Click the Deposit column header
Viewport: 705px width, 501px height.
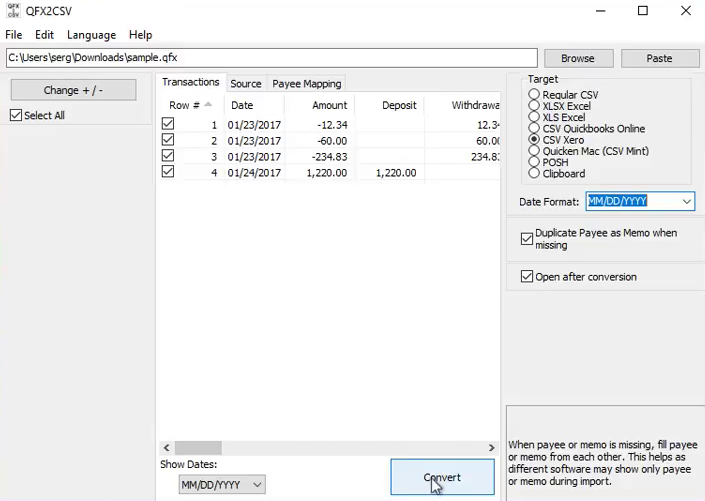(x=389, y=105)
